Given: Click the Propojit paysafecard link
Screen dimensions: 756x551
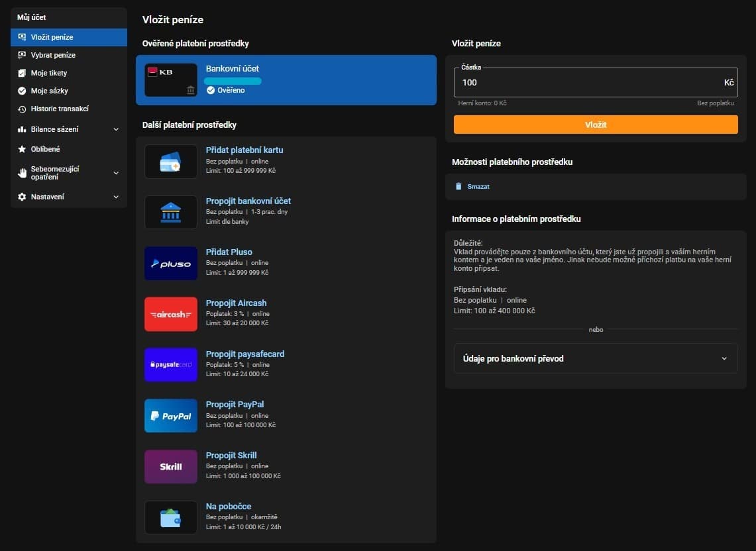Looking at the screenshot, I should (x=245, y=354).
